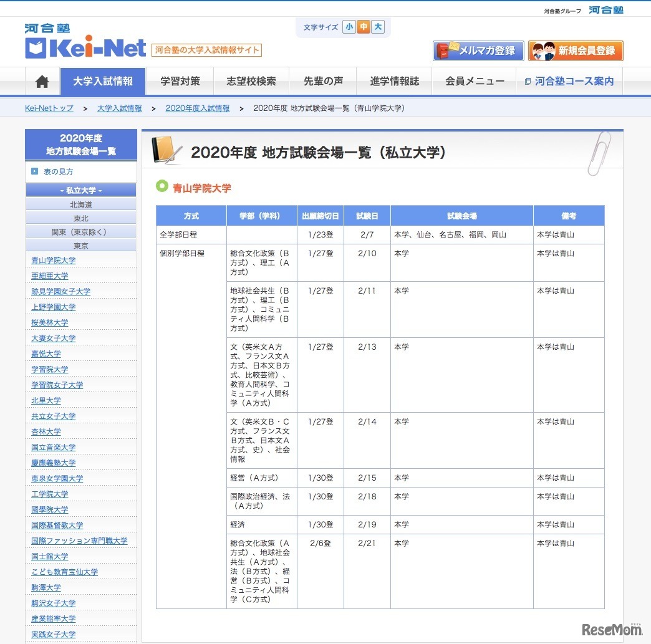This screenshot has height=644, width=651.
Task: Open the Kei-Netトップ breadcrumb link
Action: click(49, 108)
